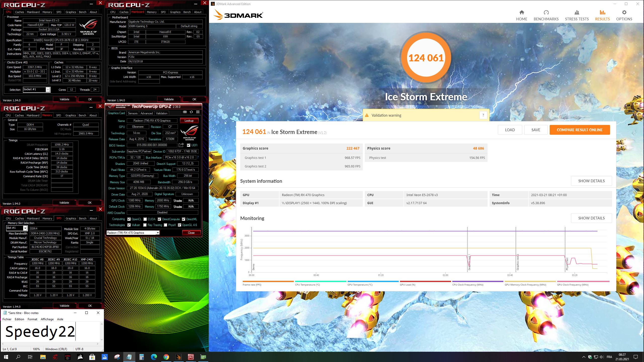Launch Corsair iCUE from taskbar
644x362 pixels.
coord(80,357)
